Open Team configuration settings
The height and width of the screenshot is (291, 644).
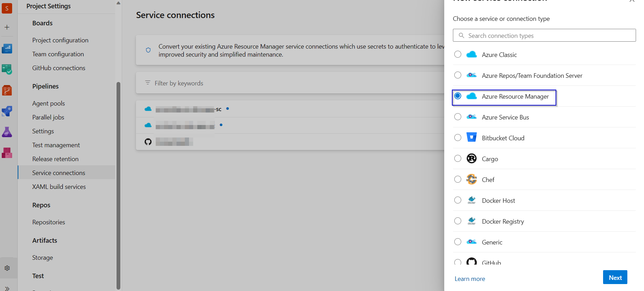tap(58, 54)
